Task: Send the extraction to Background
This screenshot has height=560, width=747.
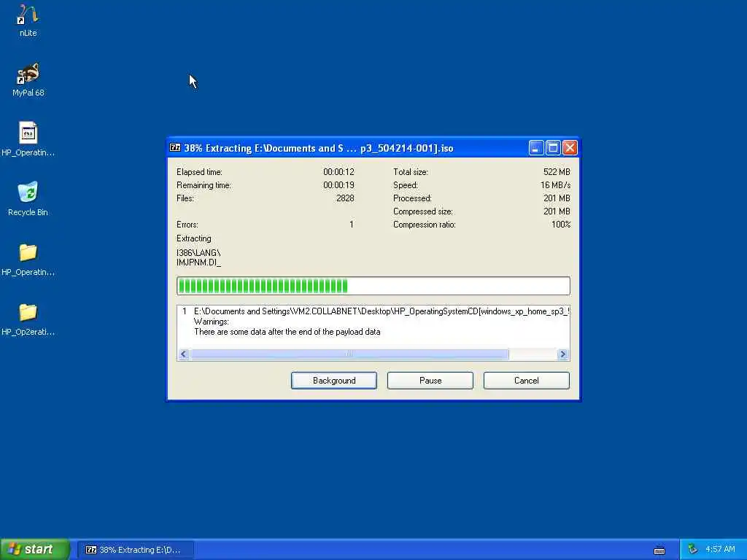Action: tap(334, 381)
